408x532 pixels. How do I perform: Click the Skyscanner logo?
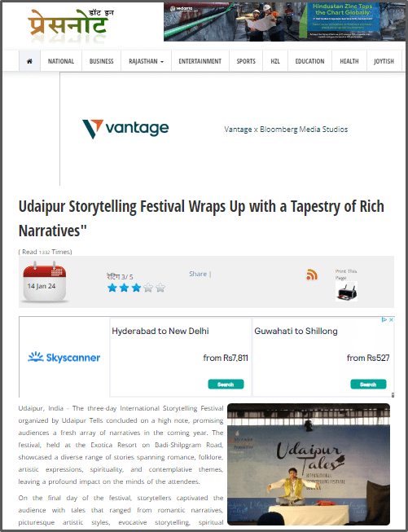pyautogui.click(x=64, y=358)
